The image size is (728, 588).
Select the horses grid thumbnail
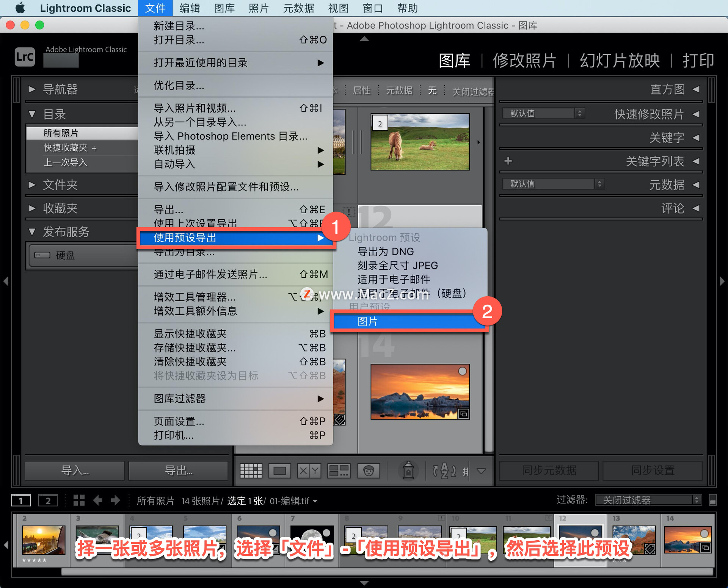420,142
